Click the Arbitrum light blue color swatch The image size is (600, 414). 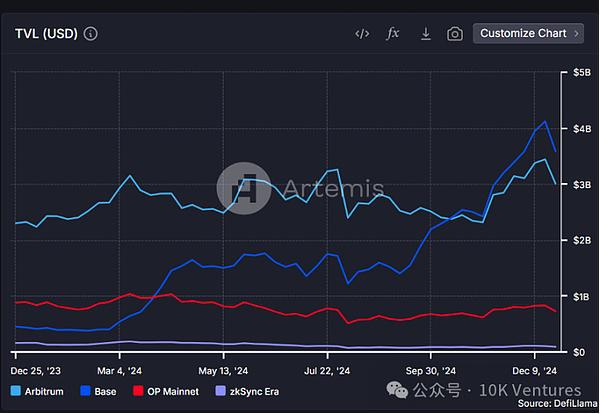(x=16, y=391)
